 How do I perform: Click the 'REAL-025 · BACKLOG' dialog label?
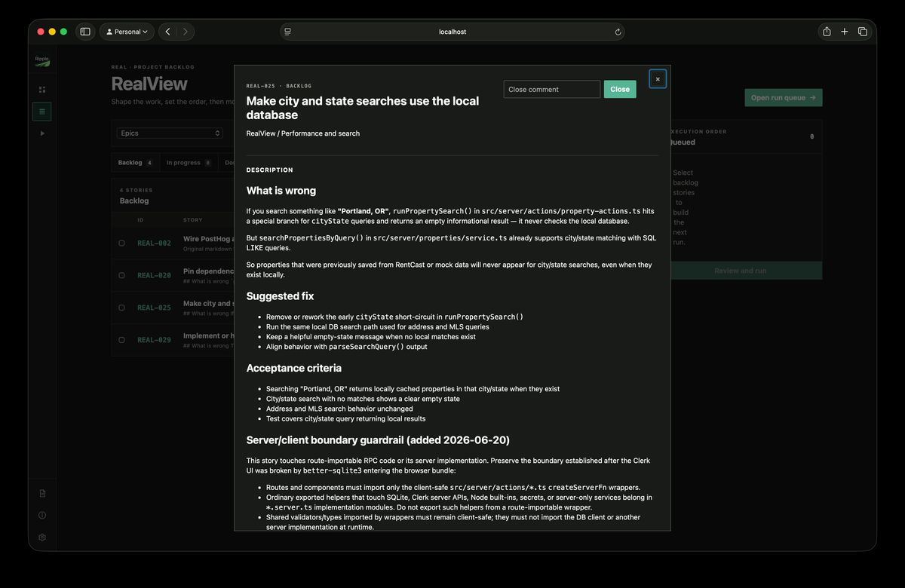coord(279,86)
